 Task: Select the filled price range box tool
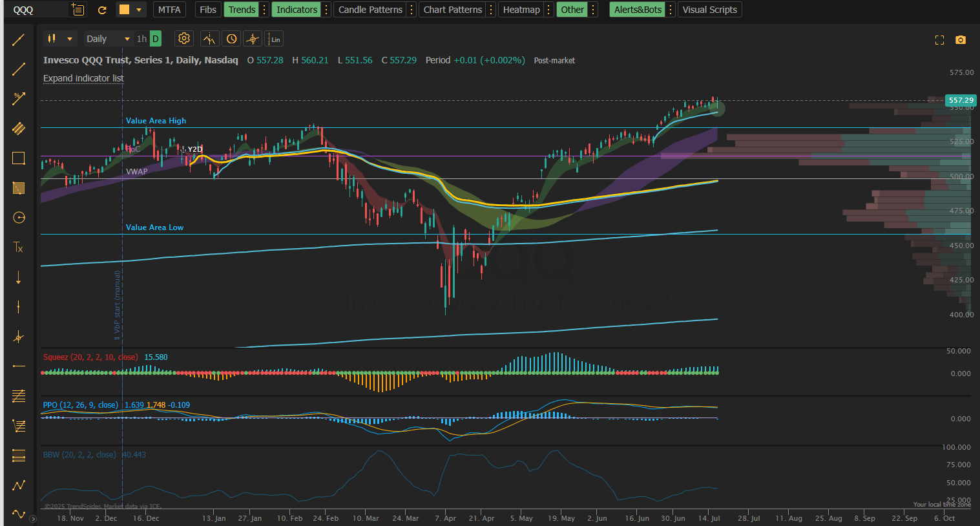19,188
